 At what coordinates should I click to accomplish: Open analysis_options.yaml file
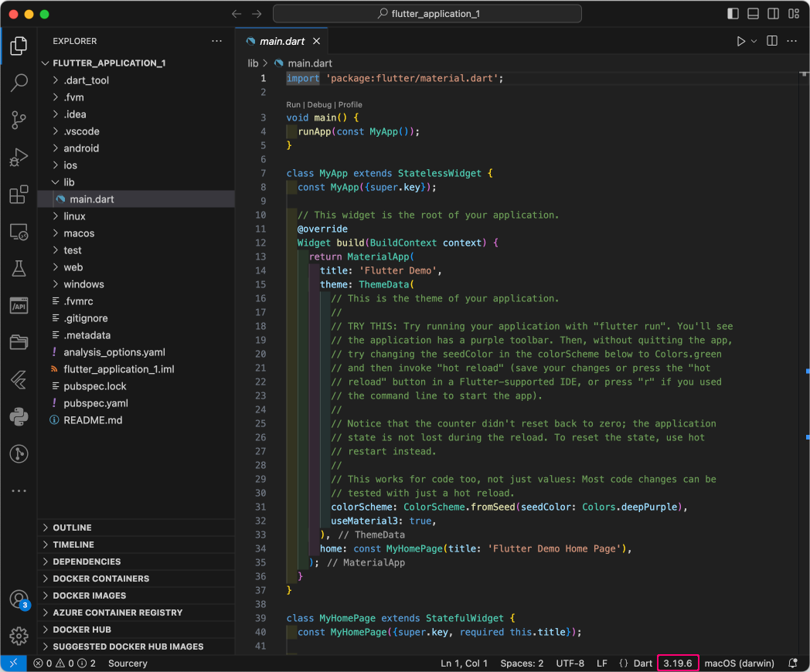click(136, 352)
